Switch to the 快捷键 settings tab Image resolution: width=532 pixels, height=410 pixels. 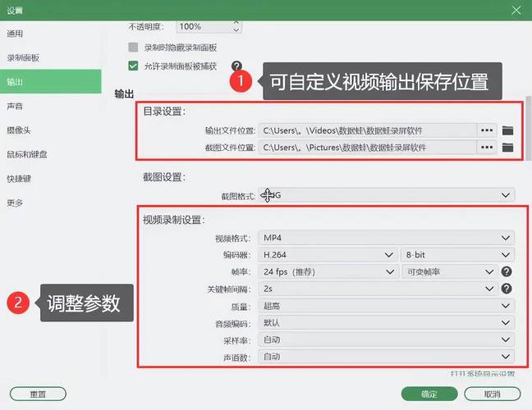tap(51, 179)
